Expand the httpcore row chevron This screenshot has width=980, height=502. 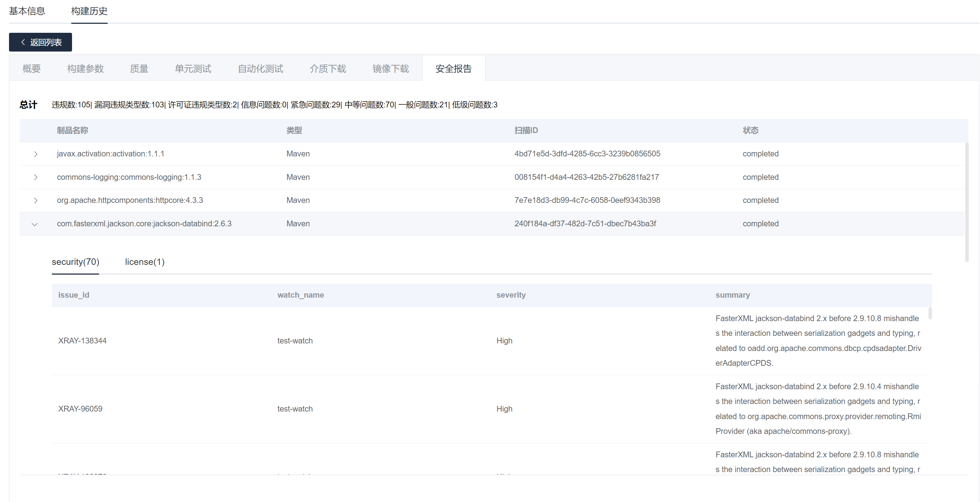tap(35, 200)
